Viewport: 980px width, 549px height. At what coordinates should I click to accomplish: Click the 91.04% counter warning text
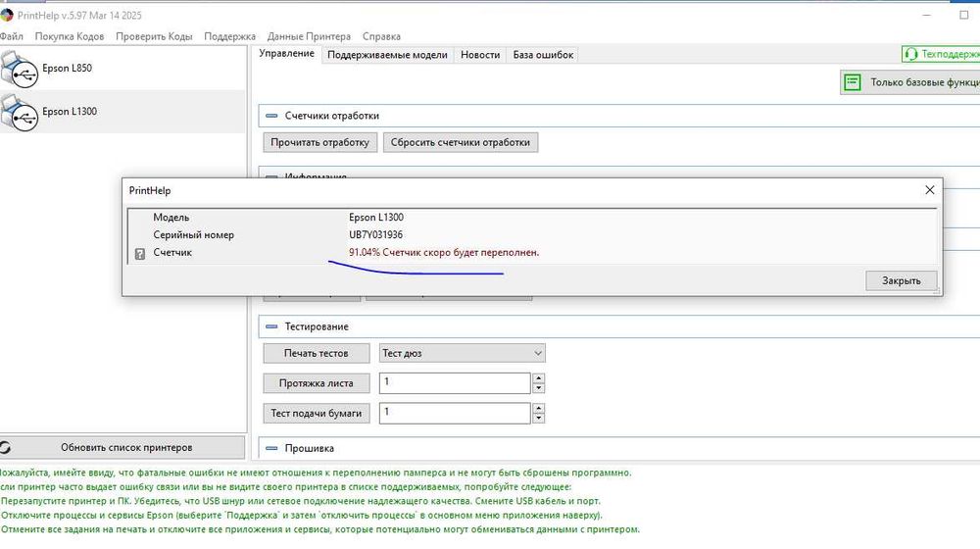click(444, 253)
